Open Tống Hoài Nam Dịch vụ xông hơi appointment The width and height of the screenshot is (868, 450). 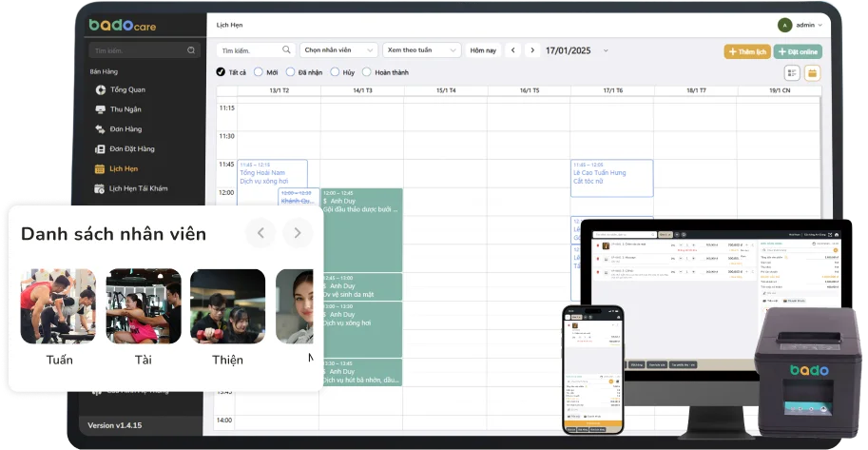click(x=272, y=173)
